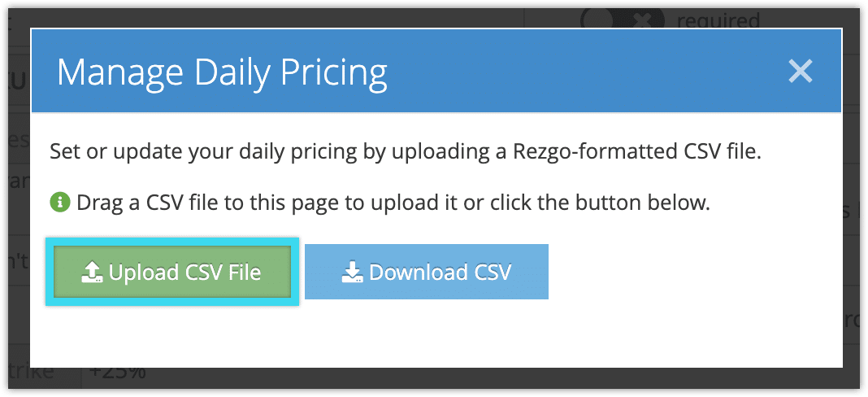Viewport: 868px width, 397px height.
Task: Click the 'Upload CSV File' label text
Action: [x=184, y=273]
